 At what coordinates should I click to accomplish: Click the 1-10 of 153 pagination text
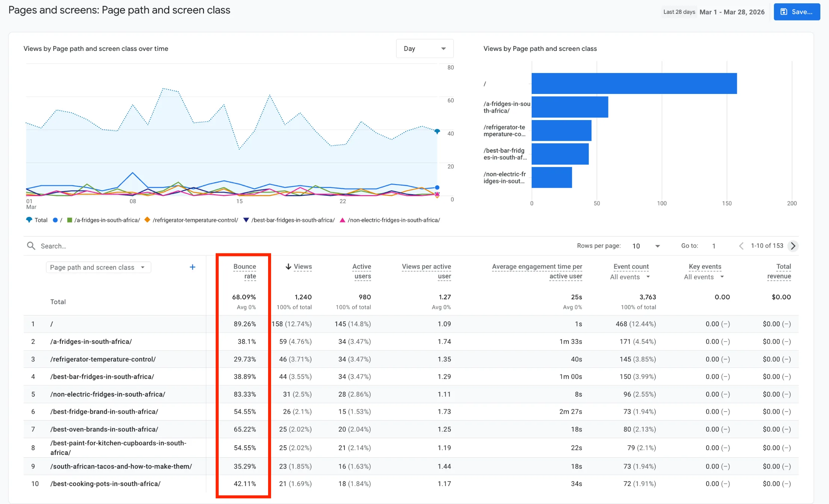click(767, 246)
